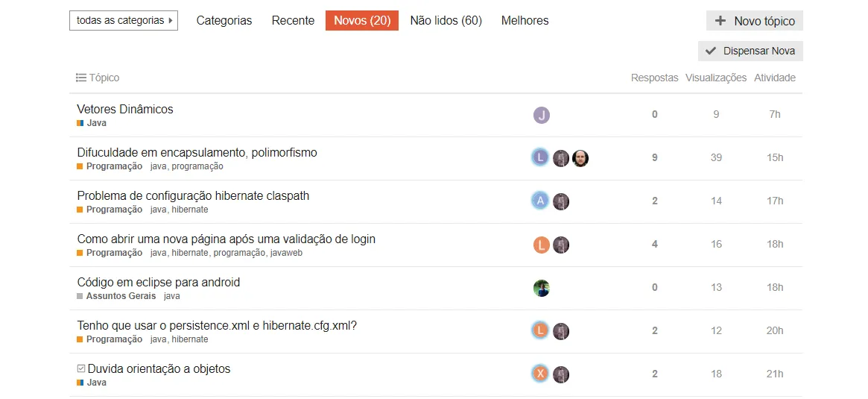This screenshot has height=399, width=868.
Task: Click the plus icon in Novo tópico
Action: [x=720, y=21]
